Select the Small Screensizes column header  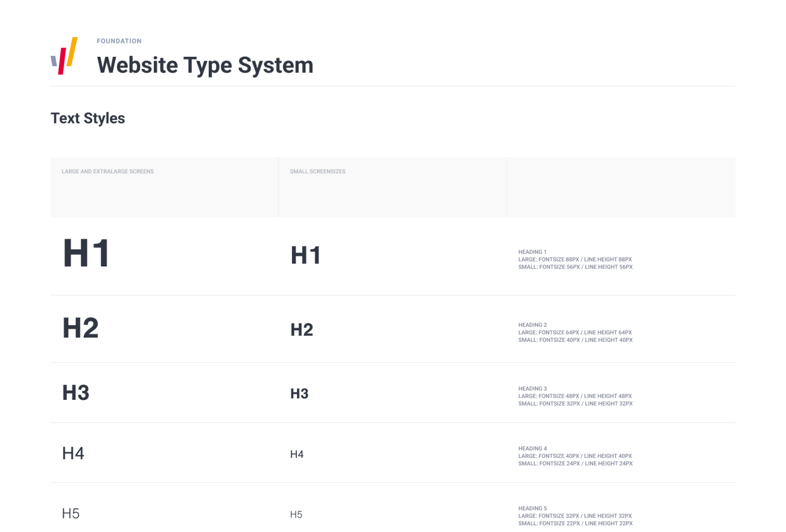(x=318, y=172)
